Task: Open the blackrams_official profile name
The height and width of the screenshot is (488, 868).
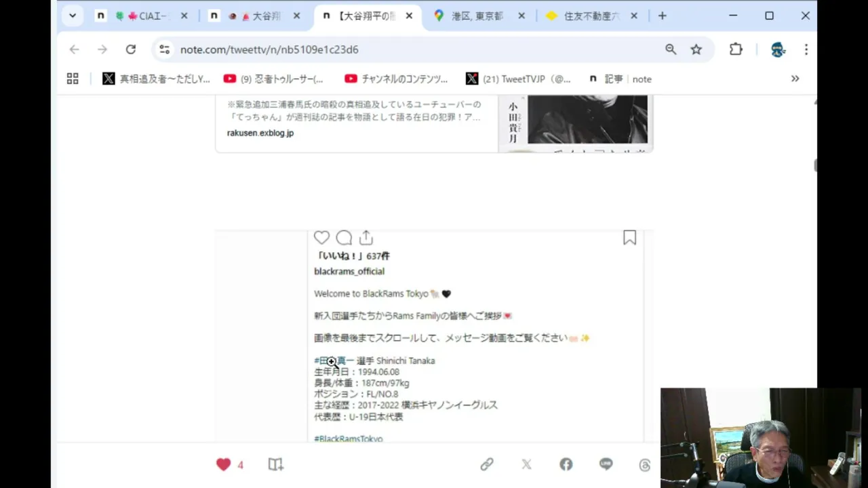Action: 349,271
